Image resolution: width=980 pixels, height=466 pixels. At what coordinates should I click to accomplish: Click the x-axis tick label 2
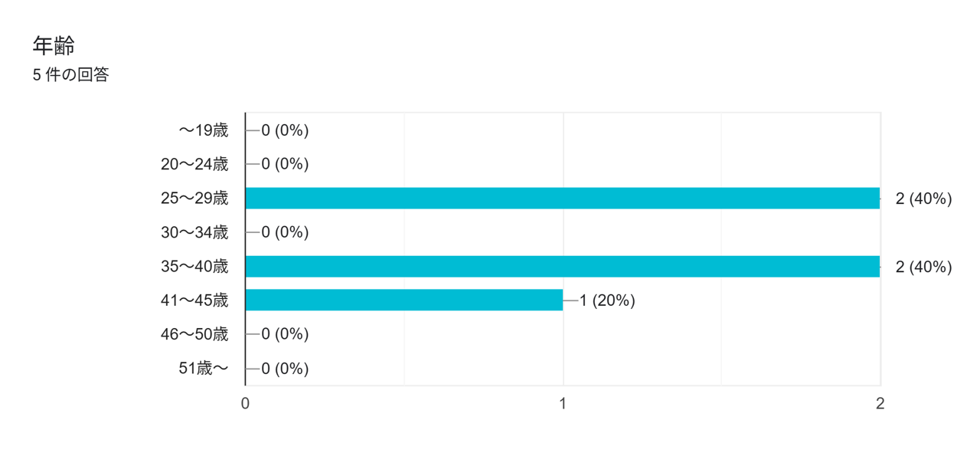coord(880,403)
